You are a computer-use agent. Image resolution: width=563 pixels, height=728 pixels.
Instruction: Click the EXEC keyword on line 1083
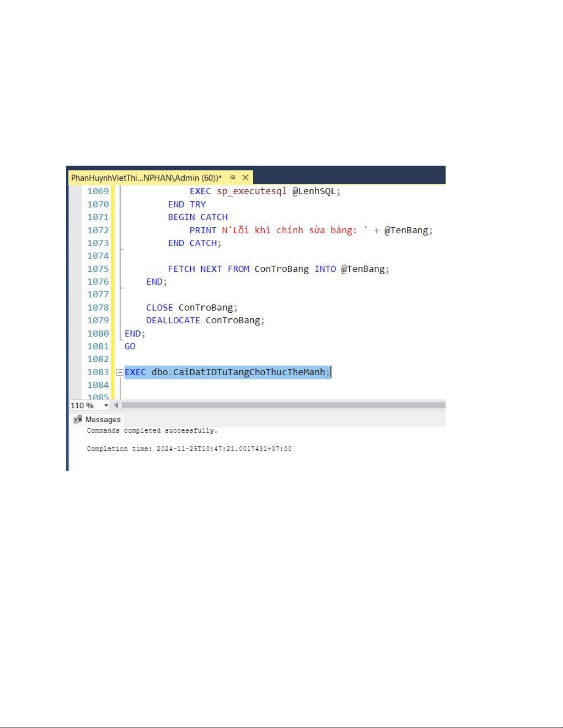tap(135, 372)
